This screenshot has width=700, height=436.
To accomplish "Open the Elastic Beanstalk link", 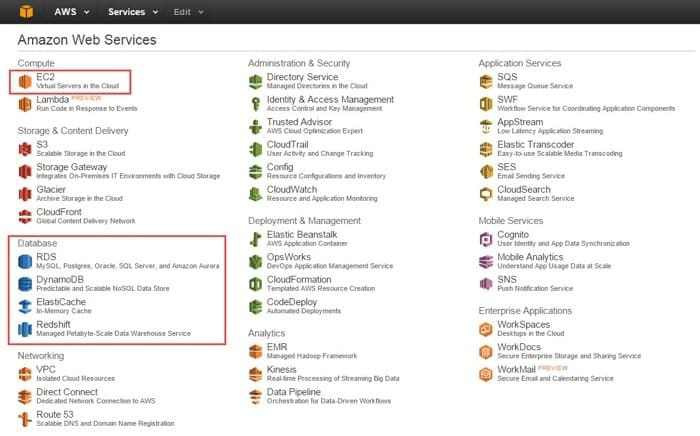I will pyautogui.click(x=302, y=234).
